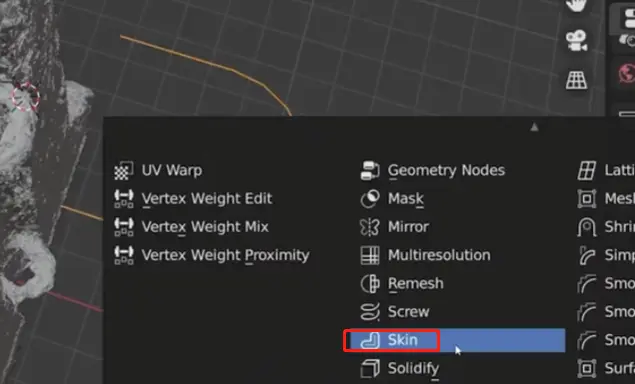The image size is (635, 384).
Task: Click the 3D cursor in the viewport
Action: 26,97
